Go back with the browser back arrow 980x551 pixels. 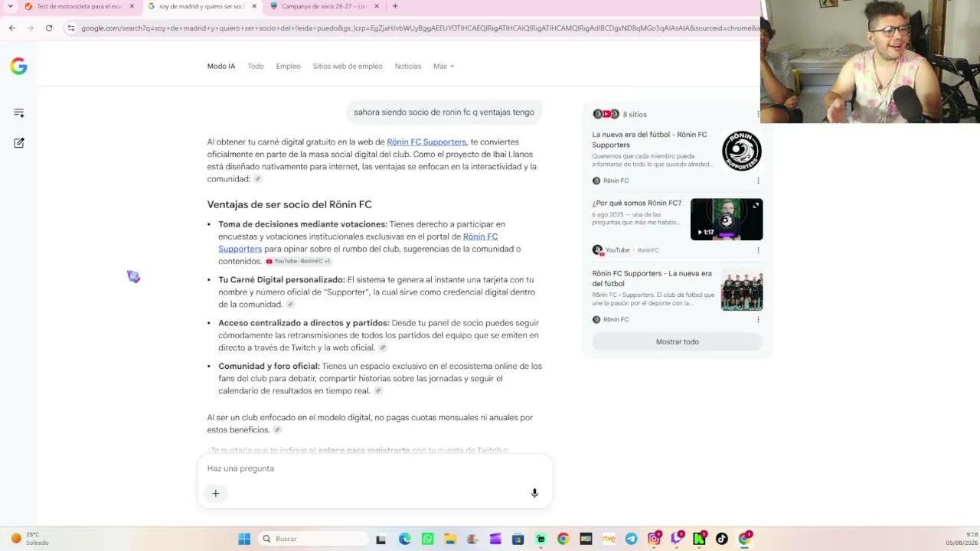coord(12,28)
